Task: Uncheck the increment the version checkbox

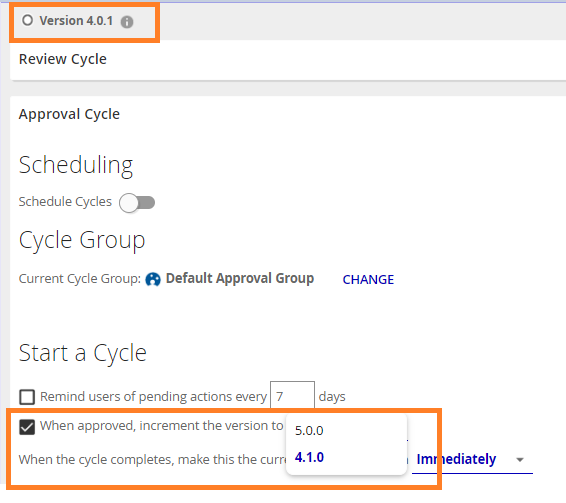Action: click(27, 427)
